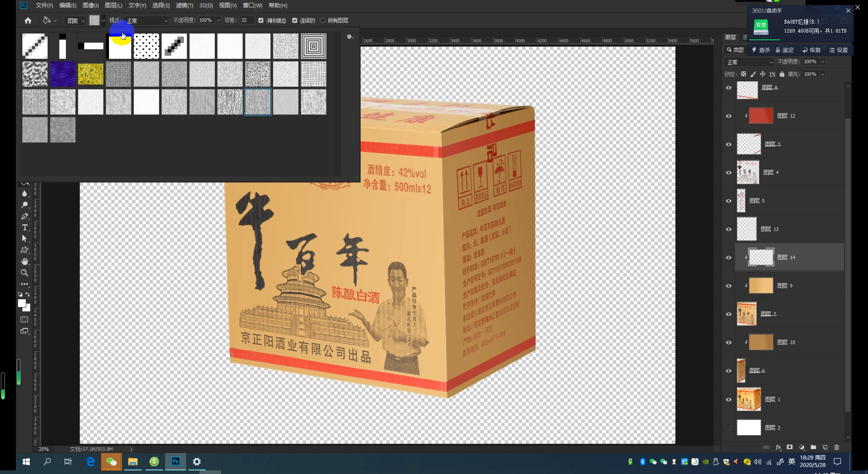This screenshot has width=868, height=474.
Task: Select the black polka dots pattern swatch
Action: (146, 46)
